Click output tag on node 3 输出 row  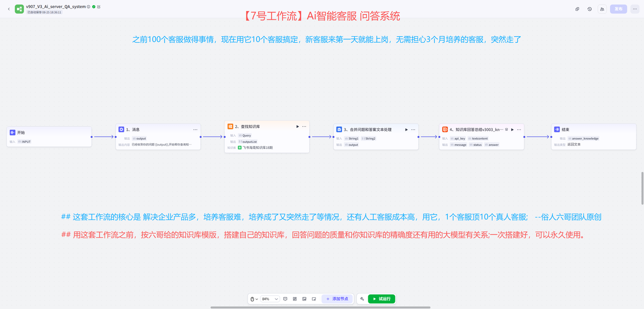tap(352, 145)
